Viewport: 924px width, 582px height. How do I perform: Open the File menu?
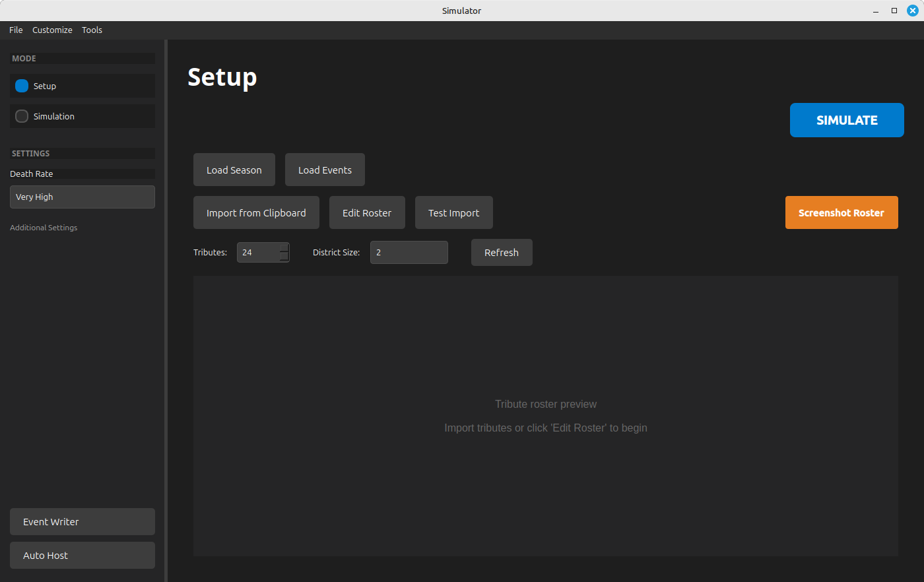pos(16,30)
